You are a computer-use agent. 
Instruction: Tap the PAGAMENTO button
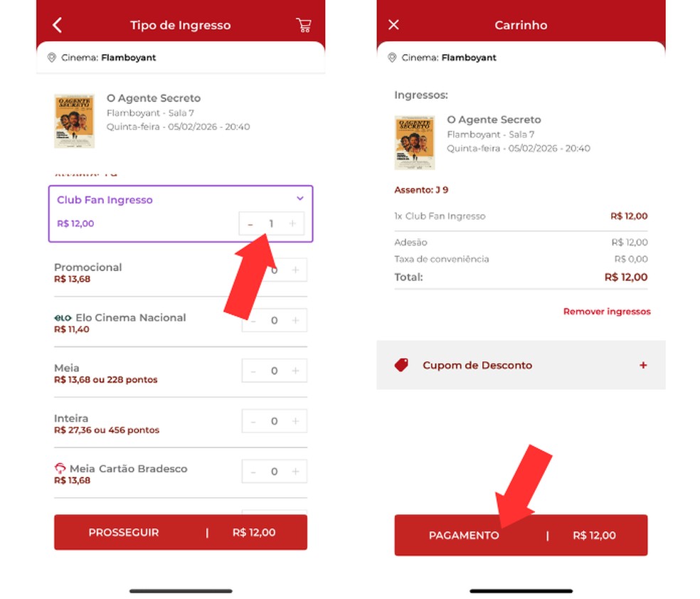coord(521,535)
